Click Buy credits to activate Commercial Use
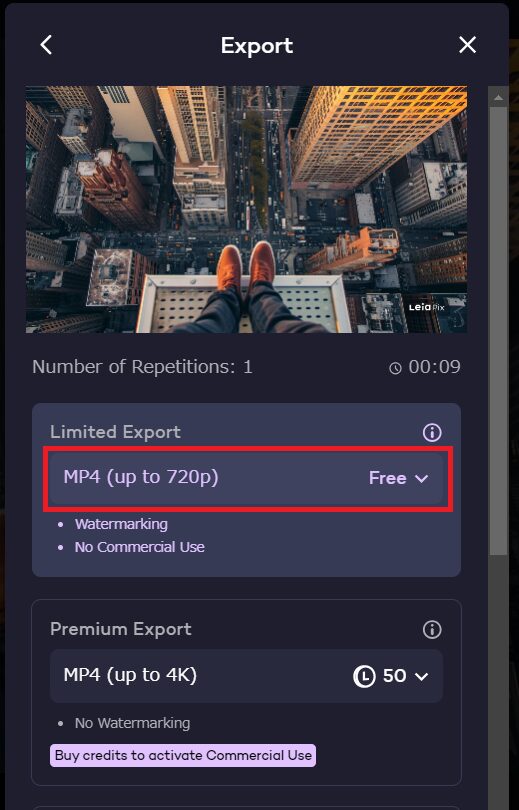Screen dimensions: 519x810 click(183, 755)
